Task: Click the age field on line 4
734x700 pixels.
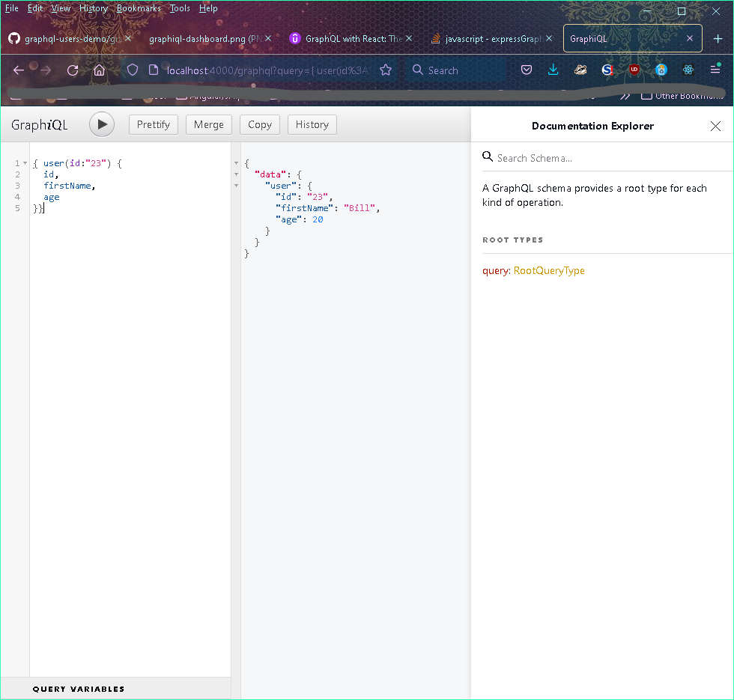Action: [x=52, y=197]
